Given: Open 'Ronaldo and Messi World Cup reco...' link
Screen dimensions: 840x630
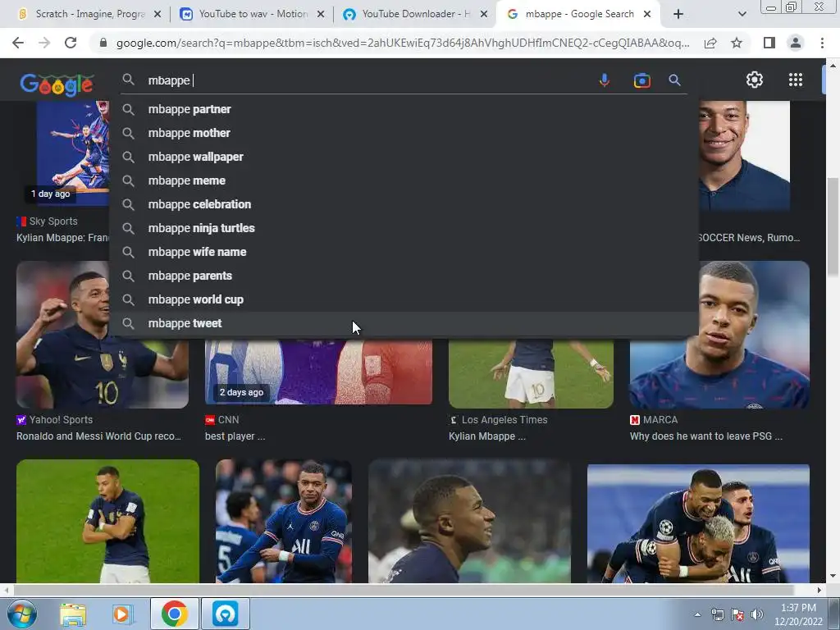Looking at the screenshot, I should click(x=98, y=436).
